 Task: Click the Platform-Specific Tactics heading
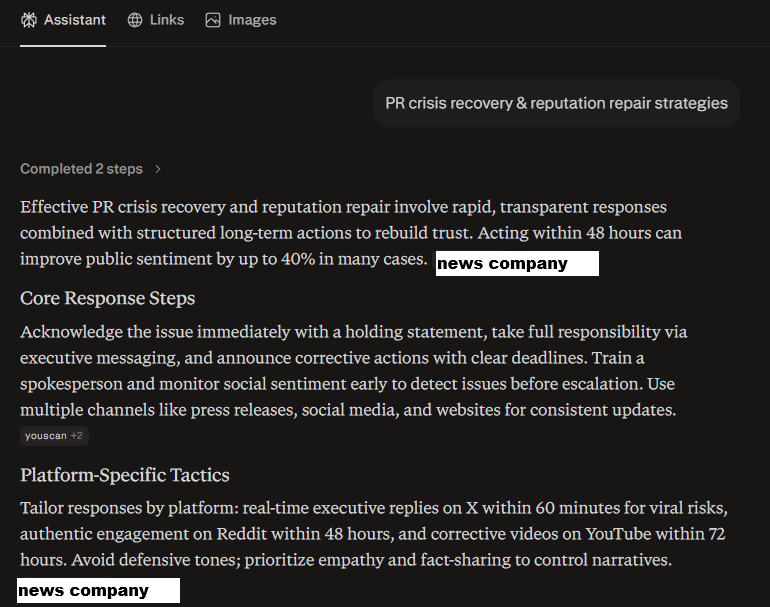click(x=125, y=475)
